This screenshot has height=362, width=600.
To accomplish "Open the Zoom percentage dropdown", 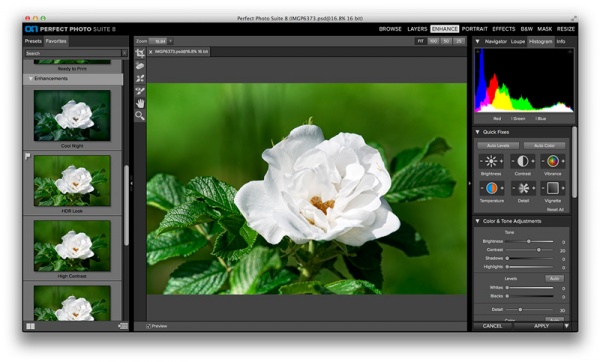I will pyautogui.click(x=171, y=41).
